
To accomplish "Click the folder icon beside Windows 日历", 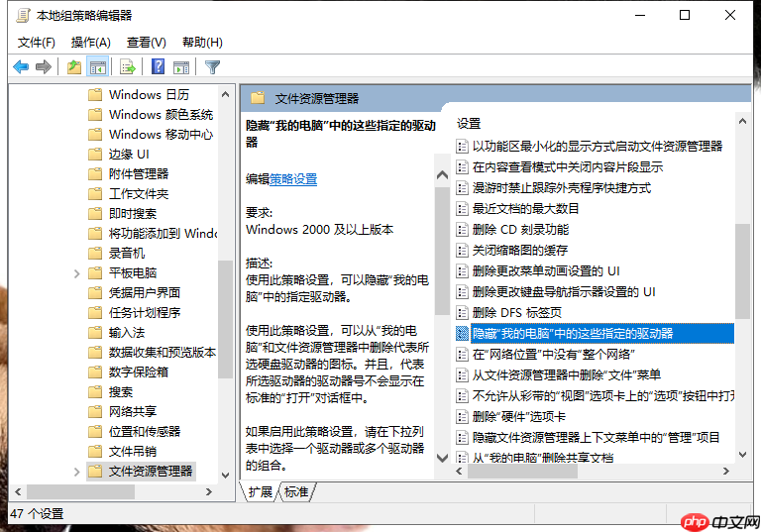I will point(95,94).
